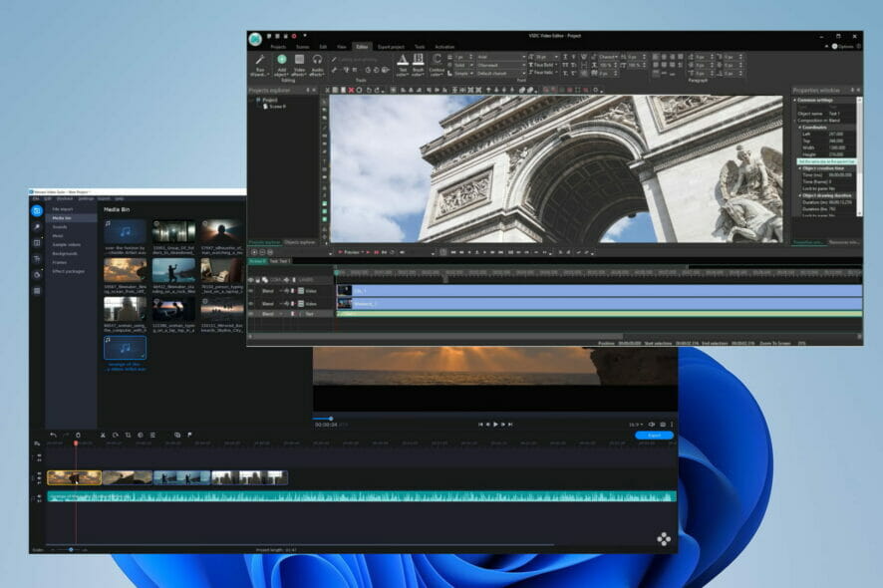The height and width of the screenshot is (588, 883).
Task: Click the red X delete icon in VSDC toolbar
Action: coord(351,90)
